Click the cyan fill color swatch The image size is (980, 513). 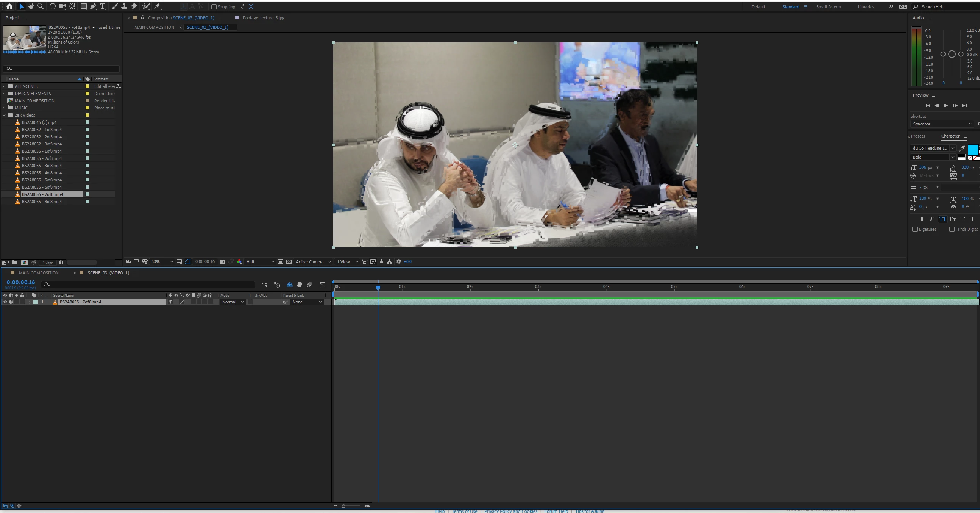(x=972, y=150)
